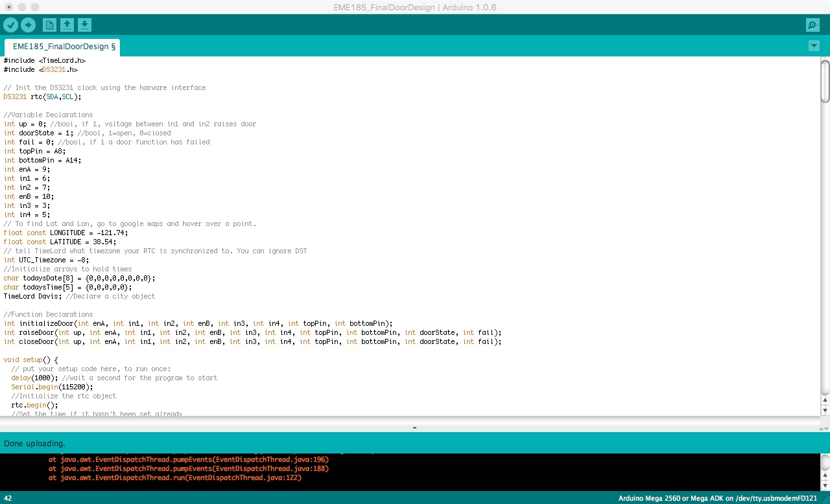
Task: Click the "int enB = 10;" line
Action: click(x=29, y=196)
